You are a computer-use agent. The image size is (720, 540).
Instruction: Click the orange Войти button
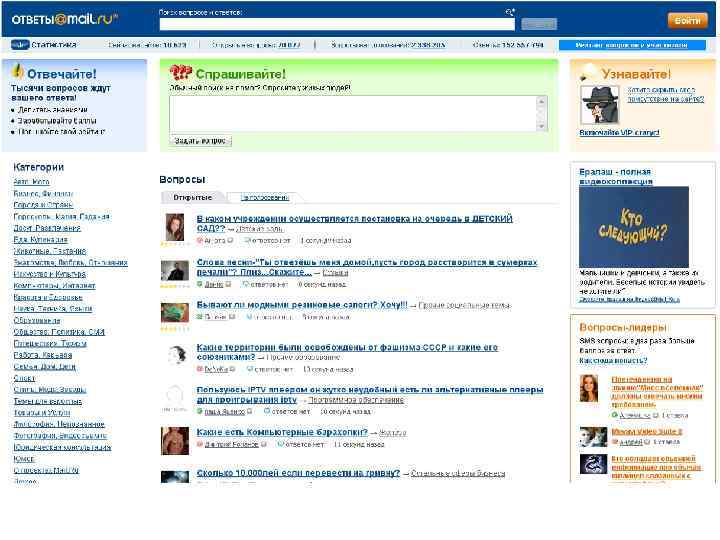click(x=687, y=21)
